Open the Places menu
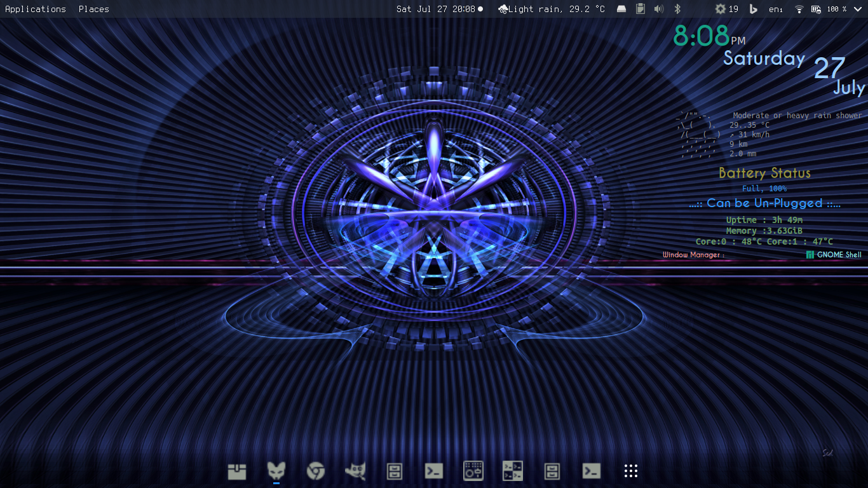Image resolution: width=868 pixels, height=488 pixels. [93, 9]
